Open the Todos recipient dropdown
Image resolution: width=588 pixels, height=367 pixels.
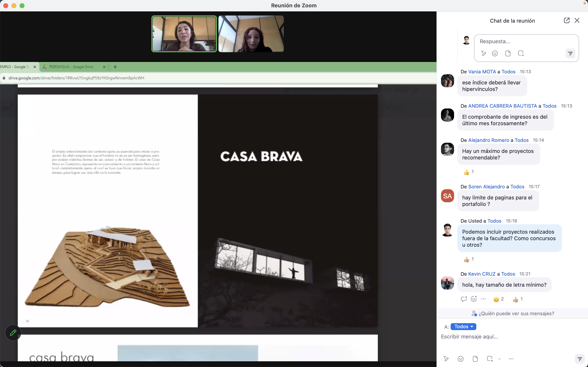[x=463, y=327]
